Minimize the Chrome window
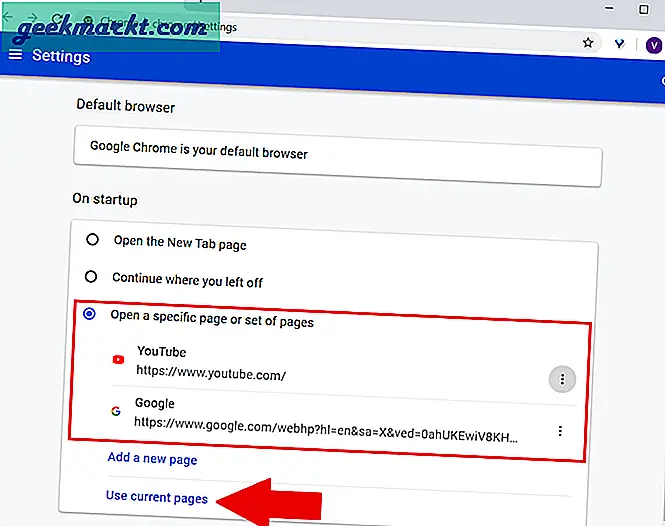 609,8
